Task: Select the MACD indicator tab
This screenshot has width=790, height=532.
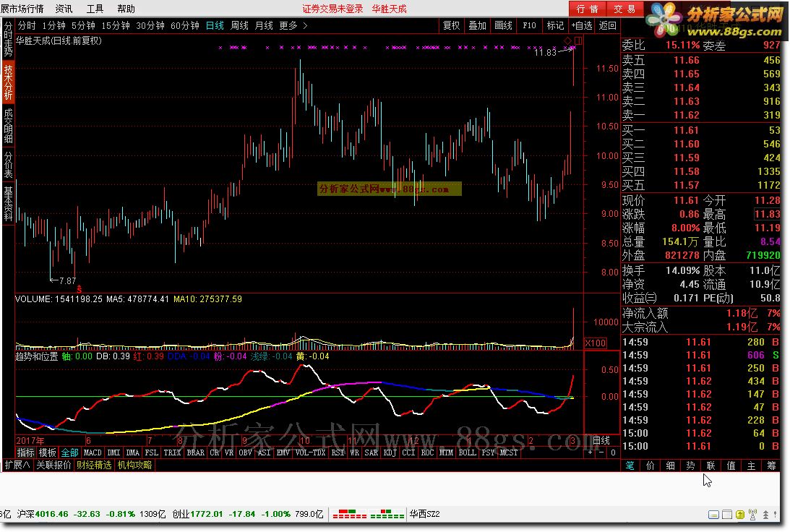Action: coord(93,452)
